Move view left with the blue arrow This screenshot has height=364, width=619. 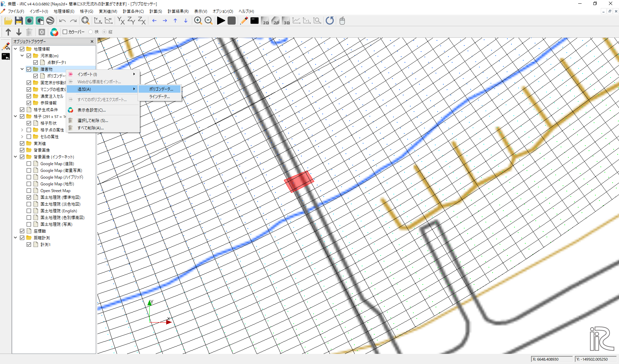[154, 21]
